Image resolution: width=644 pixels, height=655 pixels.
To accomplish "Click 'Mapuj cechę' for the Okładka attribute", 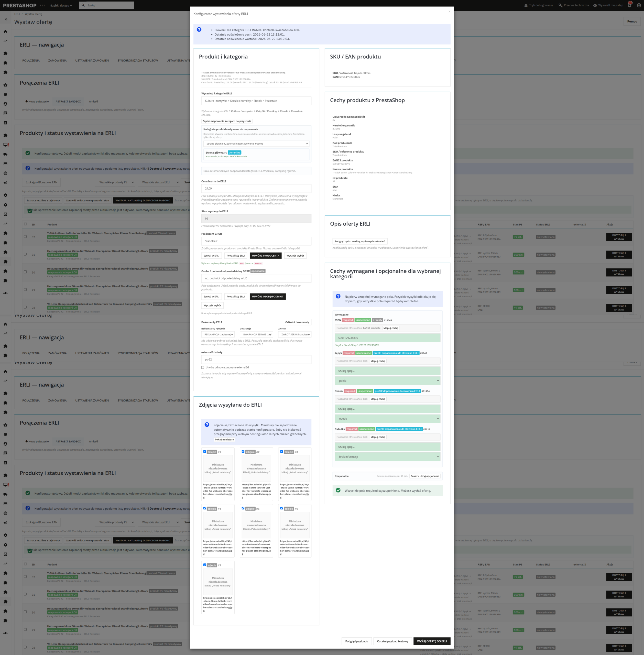I will pyautogui.click(x=378, y=437).
